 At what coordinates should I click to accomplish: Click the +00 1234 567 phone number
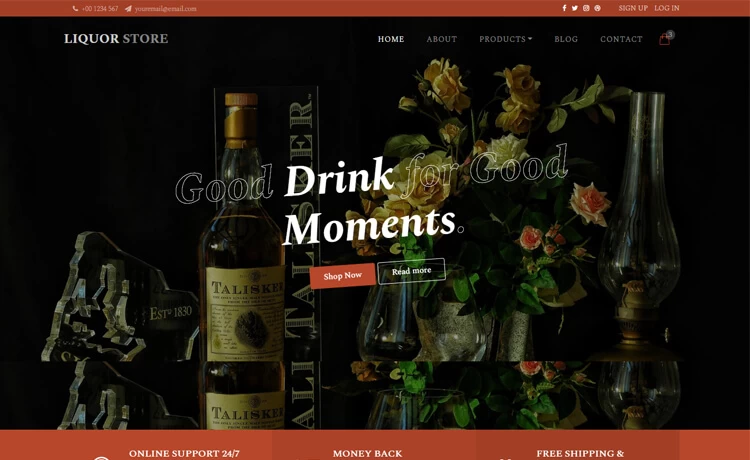(x=100, y=9)
